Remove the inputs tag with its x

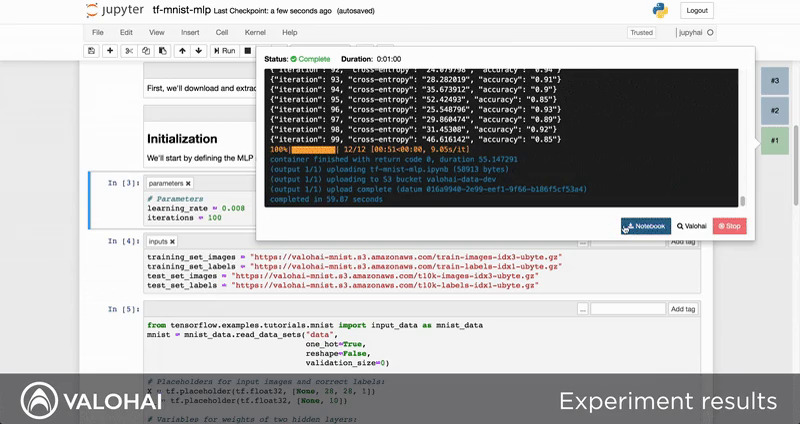pos(172,241)
